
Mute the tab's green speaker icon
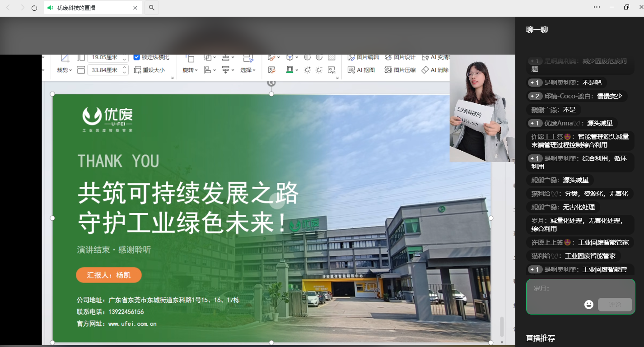click(x=50, y=8)
